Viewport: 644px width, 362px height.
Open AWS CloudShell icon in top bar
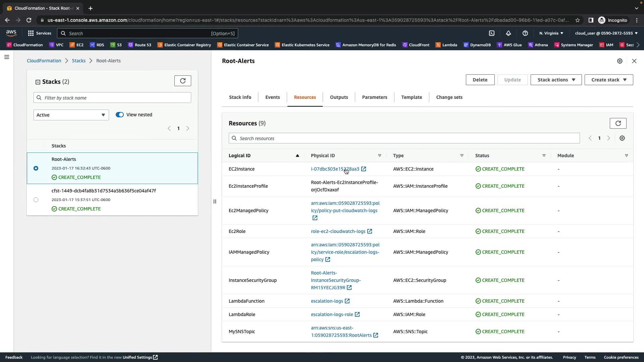click(492, 33)
